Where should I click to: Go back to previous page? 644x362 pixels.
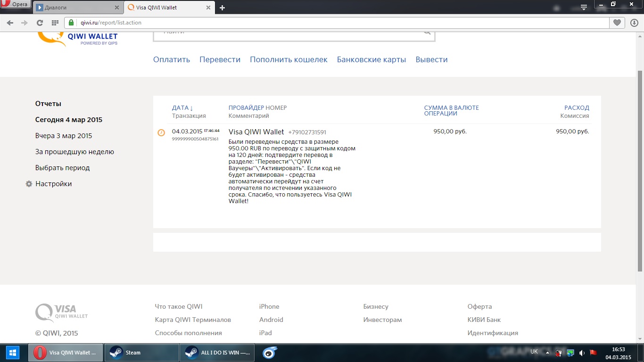tap(10, 23)
